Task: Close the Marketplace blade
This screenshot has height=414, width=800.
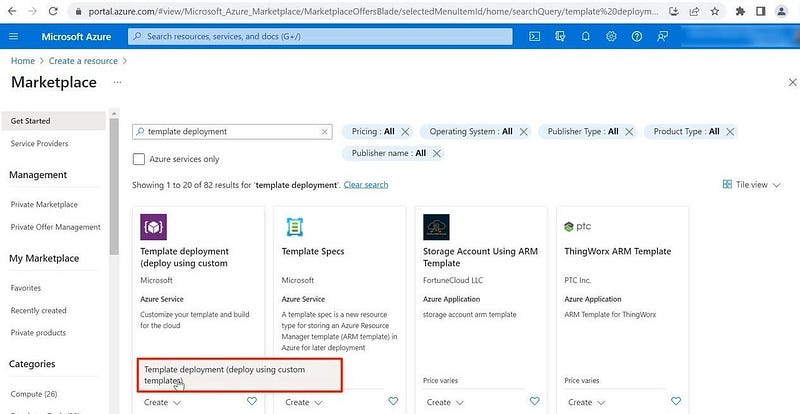Action: [792, 82]
